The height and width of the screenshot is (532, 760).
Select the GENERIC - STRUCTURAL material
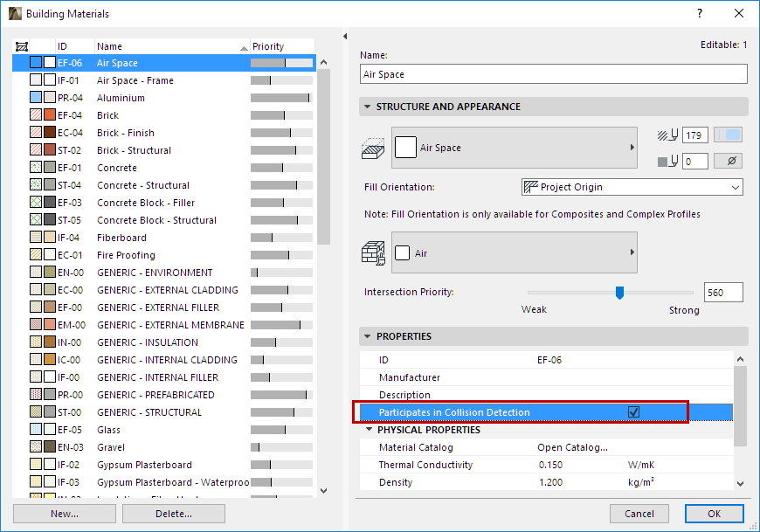click(164, 412)
